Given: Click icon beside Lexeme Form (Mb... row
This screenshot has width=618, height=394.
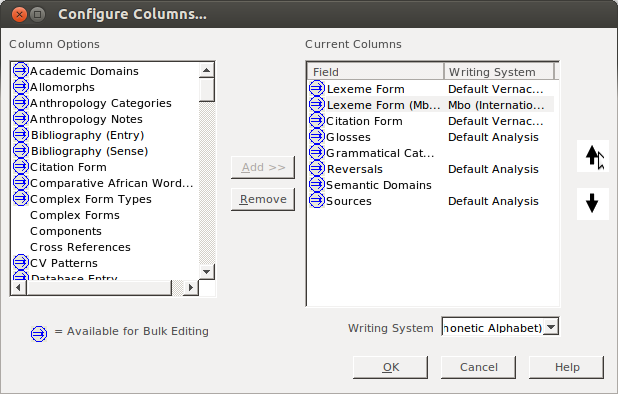Looking at the screenshot, I should pyautogui.click(x=316, y=104).
